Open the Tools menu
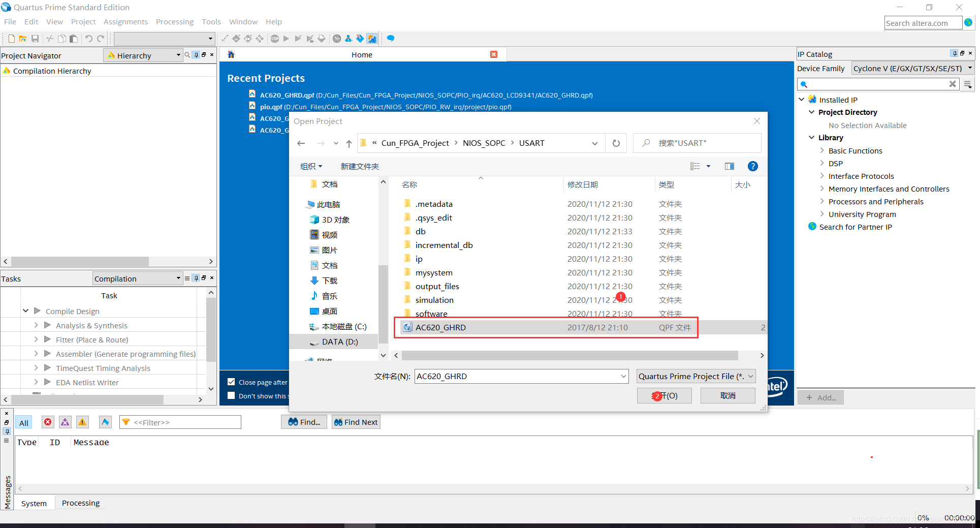 point(211,22)
